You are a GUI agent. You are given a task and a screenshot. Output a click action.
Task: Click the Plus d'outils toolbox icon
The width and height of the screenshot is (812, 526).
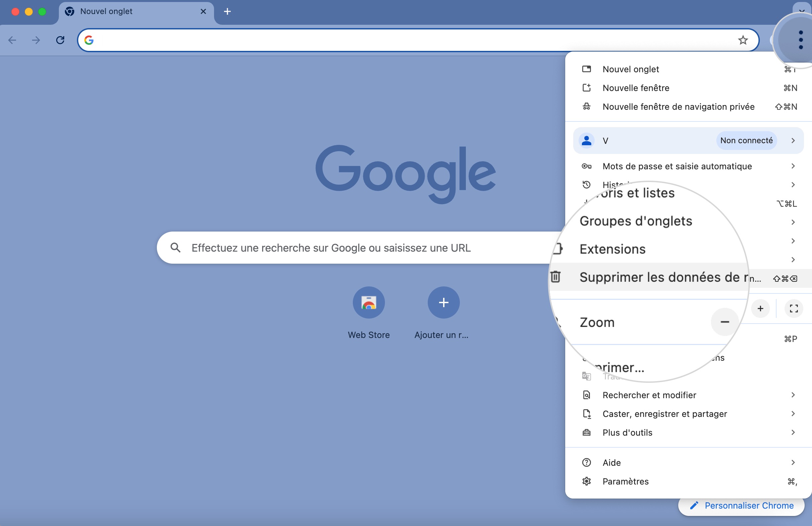(x=586, y=433)
